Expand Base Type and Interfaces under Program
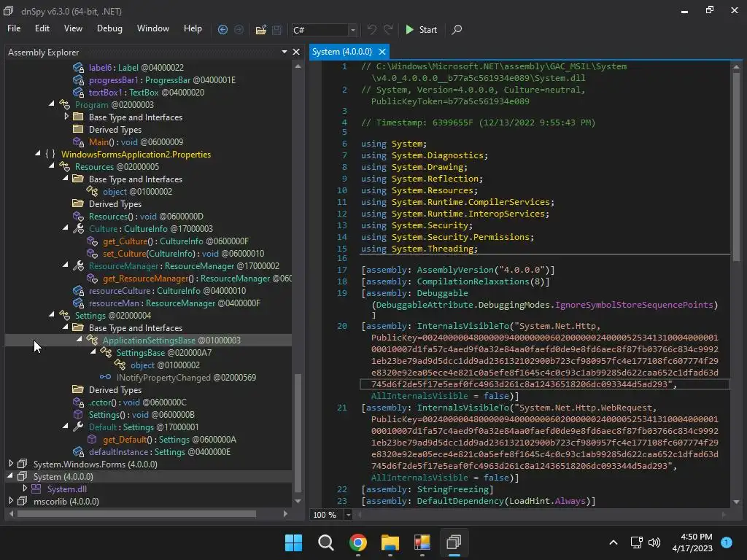The height and width of the screenshot is (560, 747). tap(66, 116)
